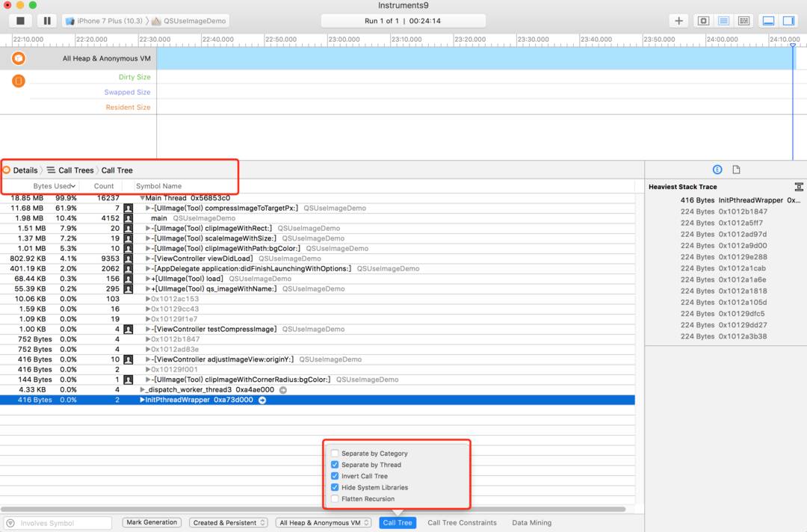Pause the recording
The width and height of the screenshot is (807, 532).
(47, 21)
